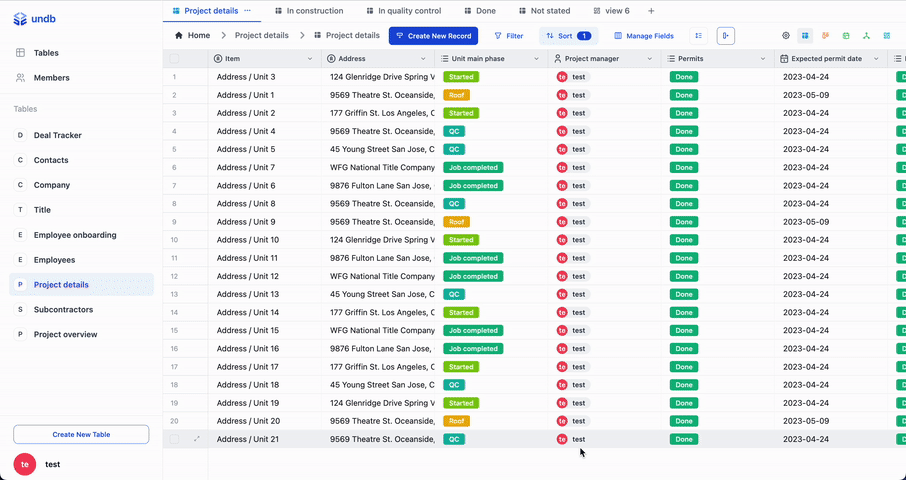Click the QC tag in Unit 4 row
The height and width of the screenshot is (480, 906).
[454, 131]
